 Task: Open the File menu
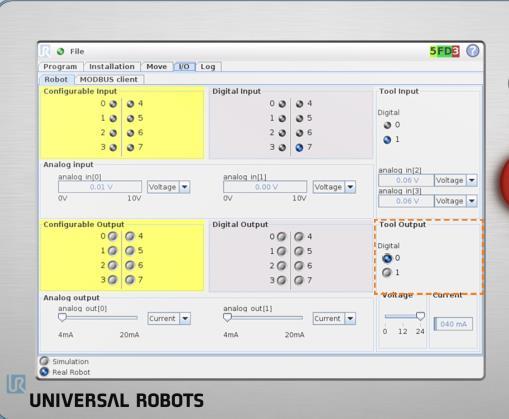(x=77, y=51)
